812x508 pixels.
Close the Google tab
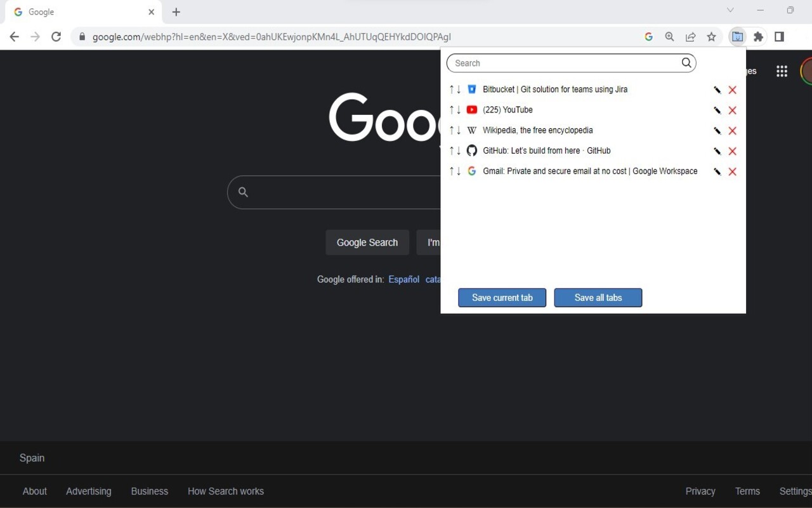pos(151,12)
